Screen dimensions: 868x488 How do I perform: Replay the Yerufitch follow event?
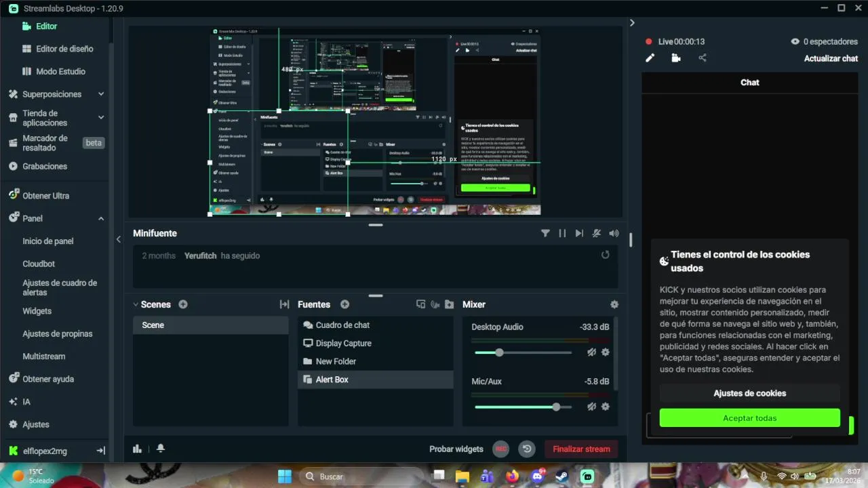pyautogui.click(x=606, y=255)
